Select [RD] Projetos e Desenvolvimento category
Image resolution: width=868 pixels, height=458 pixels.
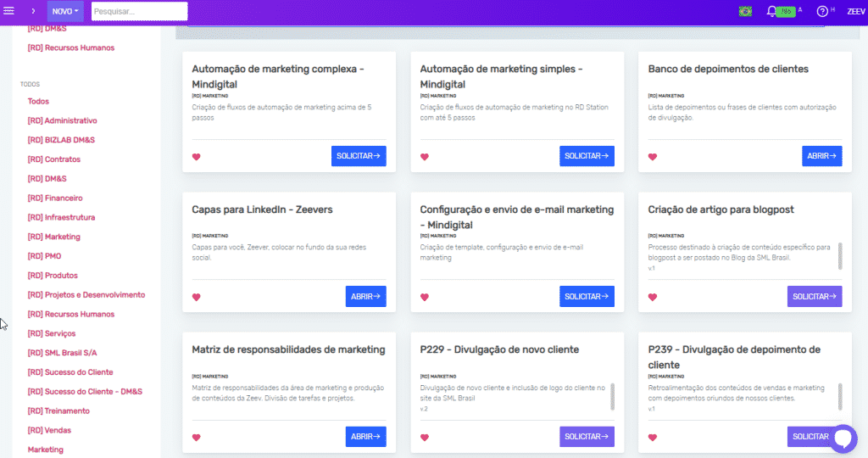pyautogui.click(x=86, y=295)
